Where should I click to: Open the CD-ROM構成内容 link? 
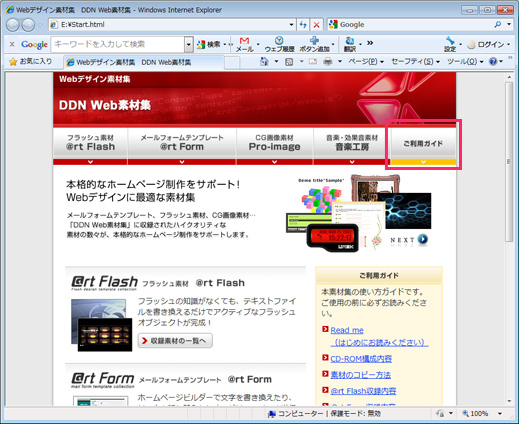(x=361, y=359)
